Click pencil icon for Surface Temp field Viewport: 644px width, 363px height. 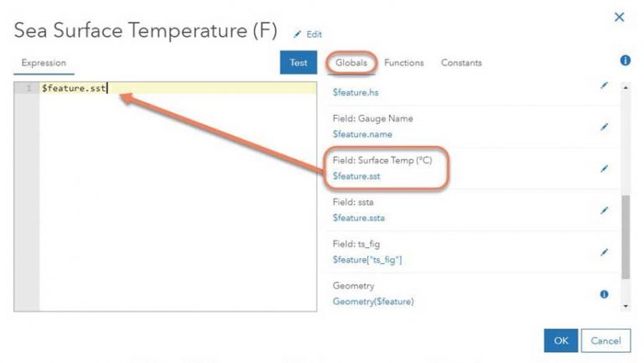click(x=604, y=169)
